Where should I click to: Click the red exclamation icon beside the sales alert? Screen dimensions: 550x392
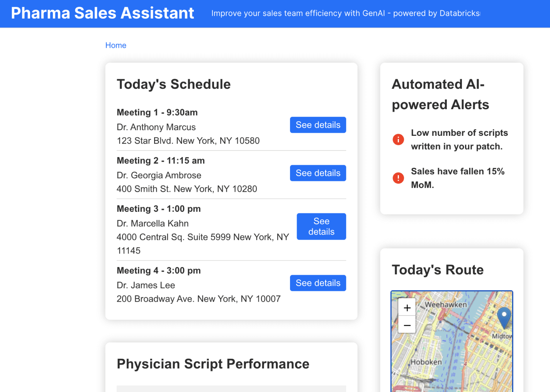(x=398, y=178)
